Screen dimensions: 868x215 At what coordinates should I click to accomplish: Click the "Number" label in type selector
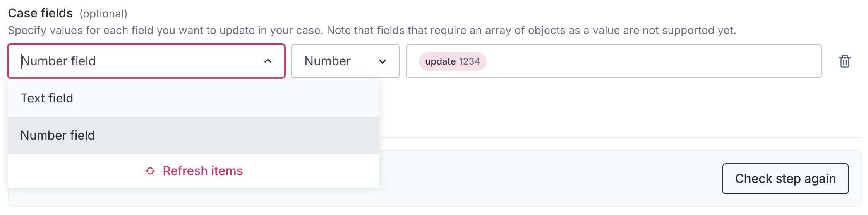tap(328, 61)
